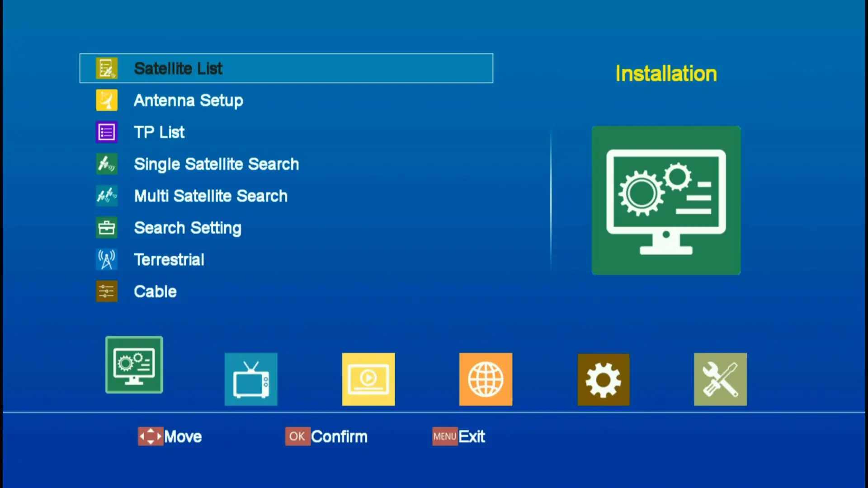
Task: Click the Satellite List notepad icon
Action: pos(107,68)
